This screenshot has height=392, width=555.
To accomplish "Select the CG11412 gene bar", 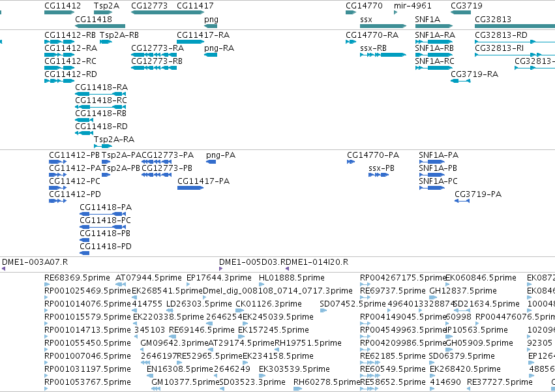I will tap(59, 12).
